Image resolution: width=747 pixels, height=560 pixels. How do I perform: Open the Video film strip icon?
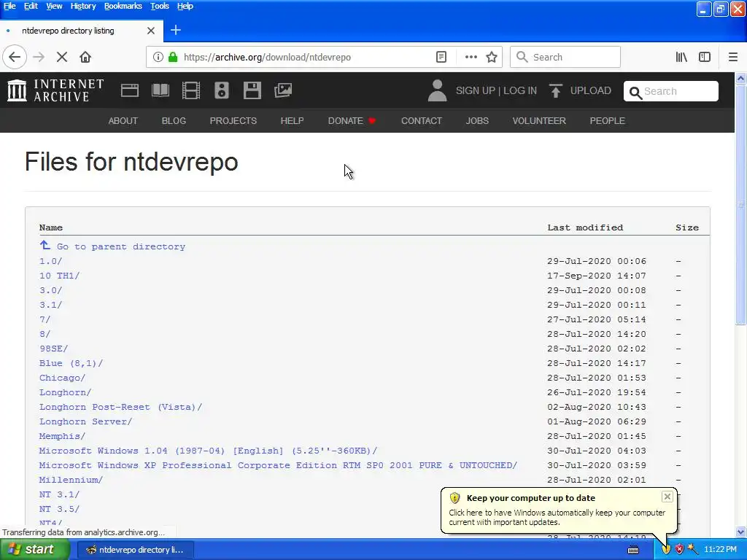click(x=191, y=90)
